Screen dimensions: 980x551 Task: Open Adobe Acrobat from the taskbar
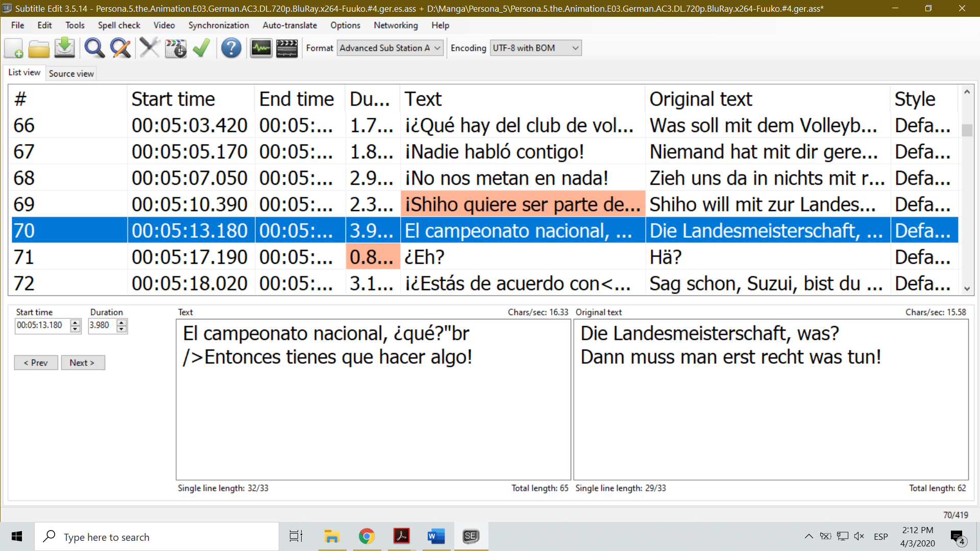pos(402,537)
